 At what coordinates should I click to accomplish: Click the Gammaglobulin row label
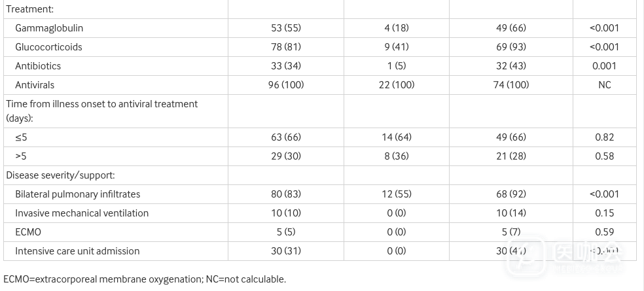pyautogui.click(x=49, y=28)
